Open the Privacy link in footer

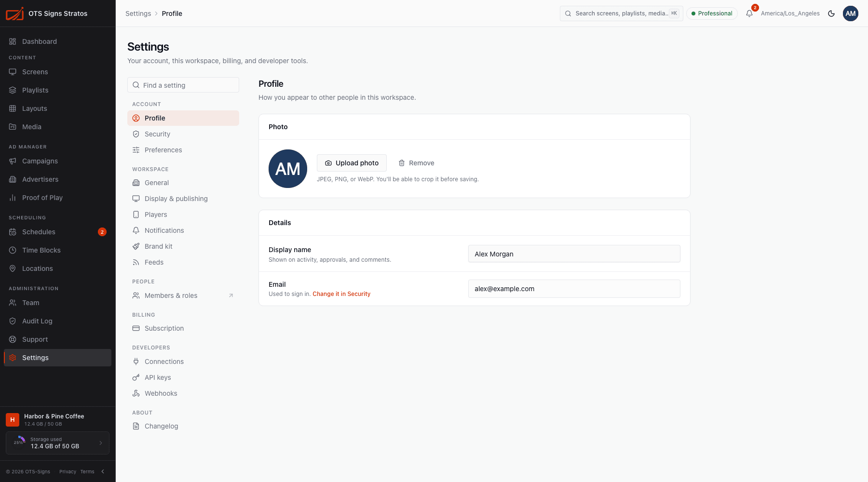pyautogui.click(x=68, y=471)
